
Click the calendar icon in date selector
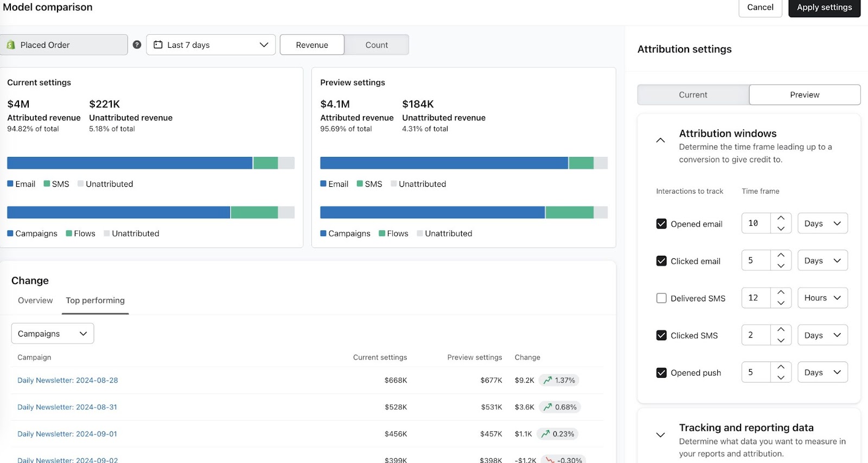(158, 45)
